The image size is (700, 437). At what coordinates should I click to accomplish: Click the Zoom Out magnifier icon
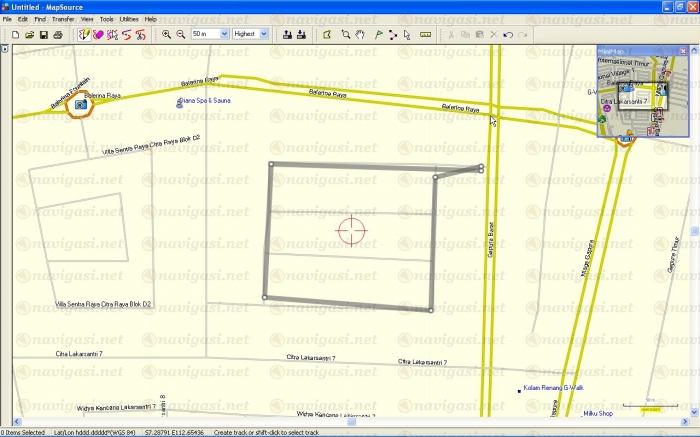(181, 34)
